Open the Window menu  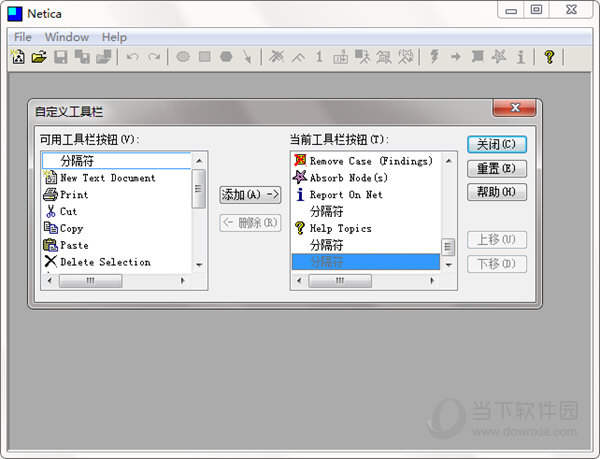[67, 37]
